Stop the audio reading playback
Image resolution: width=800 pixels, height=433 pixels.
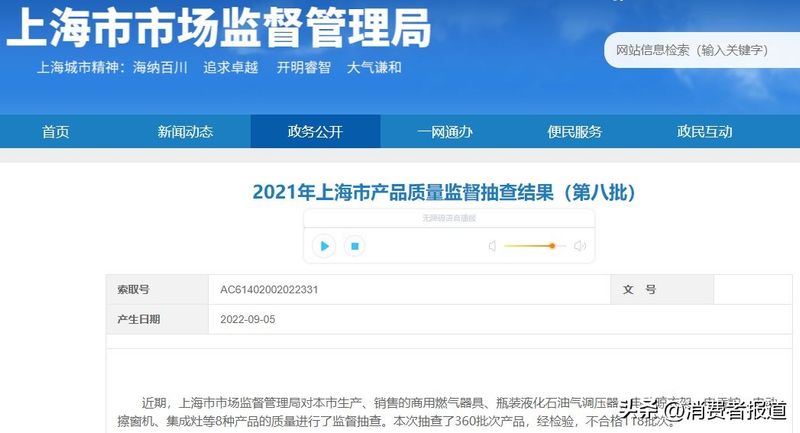[x=355, y=246]
